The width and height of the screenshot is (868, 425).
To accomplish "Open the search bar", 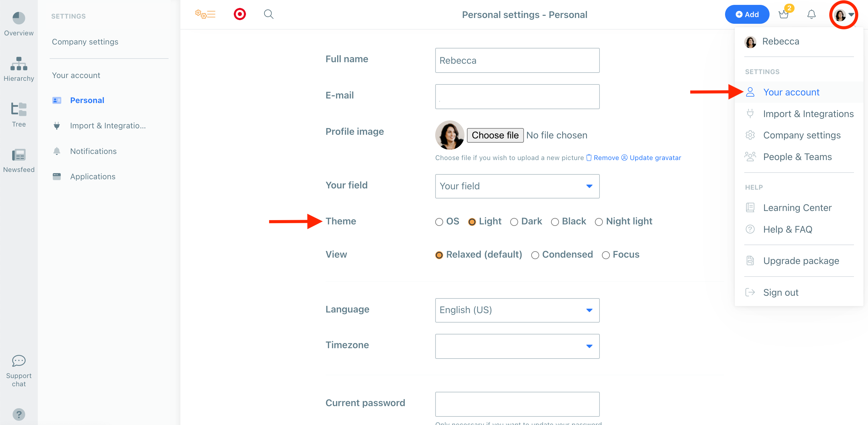I will (x=269, y=14).
